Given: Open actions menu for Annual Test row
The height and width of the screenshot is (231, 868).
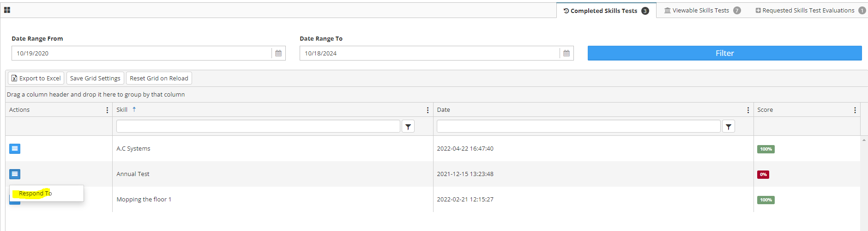Looking at the screenshot, I should pyautogui.click(x=15, y=174).
